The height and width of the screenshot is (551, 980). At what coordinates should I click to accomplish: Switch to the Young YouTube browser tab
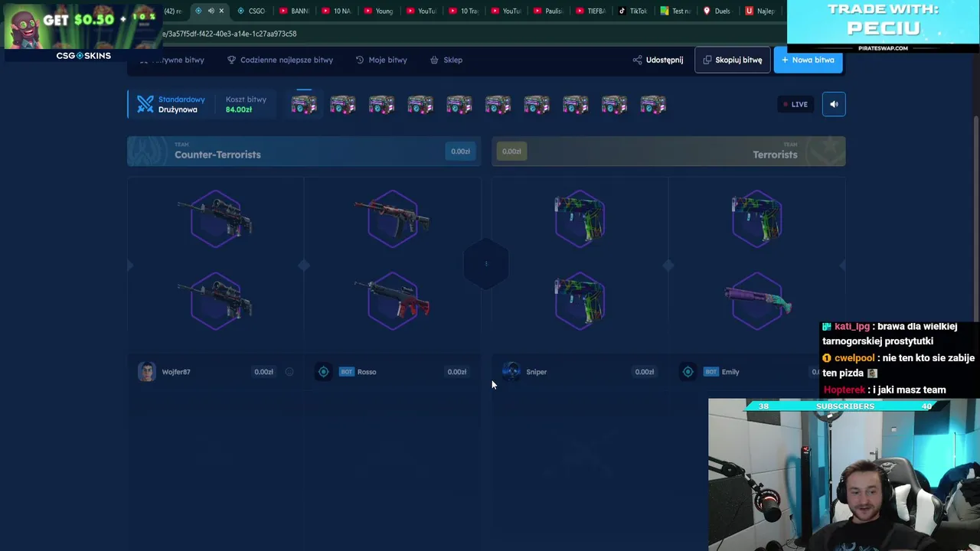(x=378, y=11)
